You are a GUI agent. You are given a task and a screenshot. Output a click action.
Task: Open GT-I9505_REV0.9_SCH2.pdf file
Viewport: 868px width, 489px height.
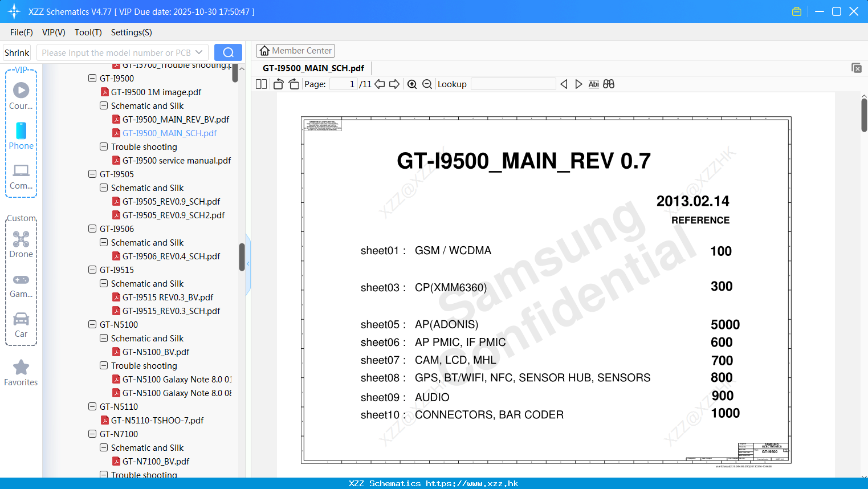[173, 215]
